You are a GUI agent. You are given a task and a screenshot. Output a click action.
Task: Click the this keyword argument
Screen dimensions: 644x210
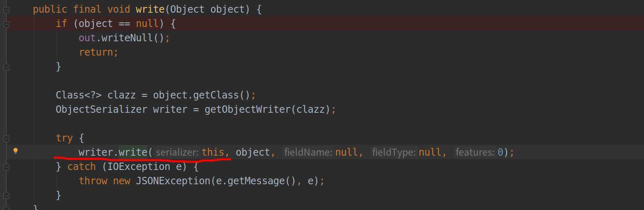point(213,152)
